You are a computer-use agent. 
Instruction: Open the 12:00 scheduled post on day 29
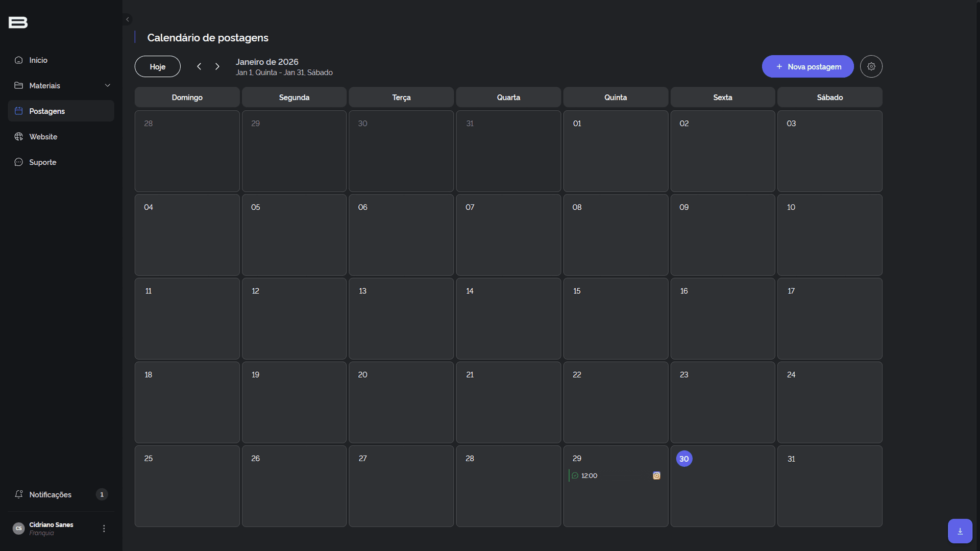click(589, 475)
